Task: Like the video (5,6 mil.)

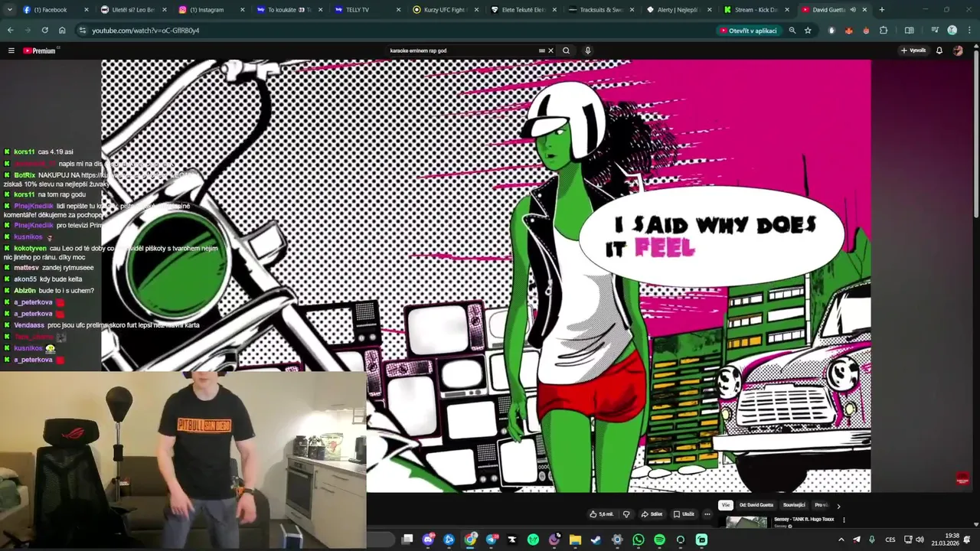Action: coord(602,514)
